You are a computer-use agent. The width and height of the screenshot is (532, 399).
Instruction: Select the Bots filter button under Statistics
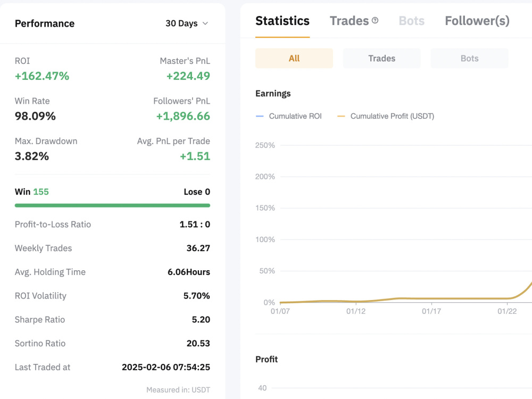click(470, 59)
